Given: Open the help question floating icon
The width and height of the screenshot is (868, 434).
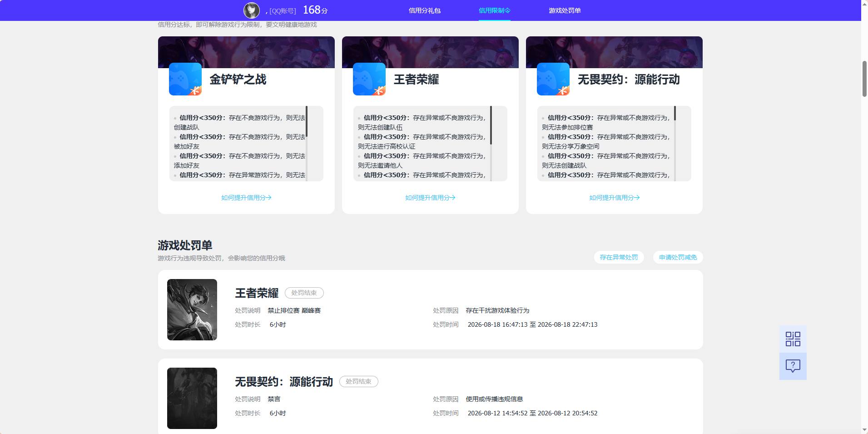Looking at the screenshot, I should click(793, 366).
